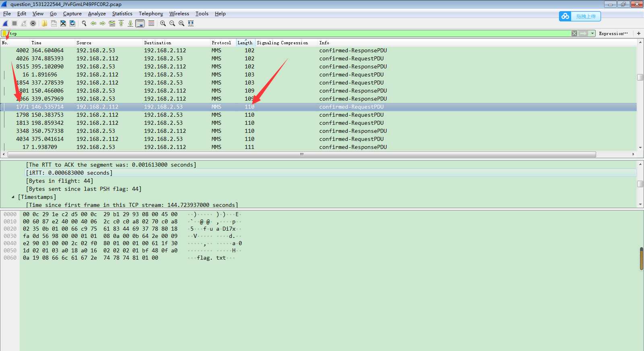
Task: Open a capture file with the folder icon
Action: (44, 23)
